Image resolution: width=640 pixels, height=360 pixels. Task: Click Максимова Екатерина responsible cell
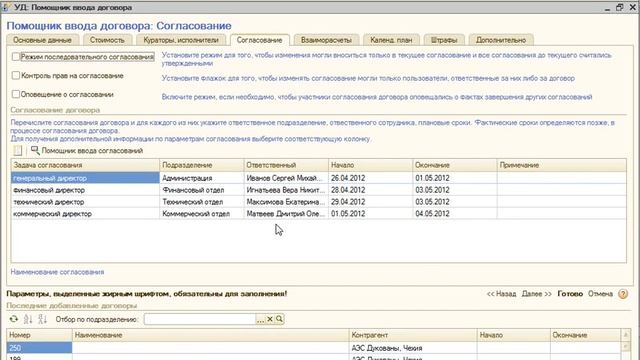[x=286, y=202]
